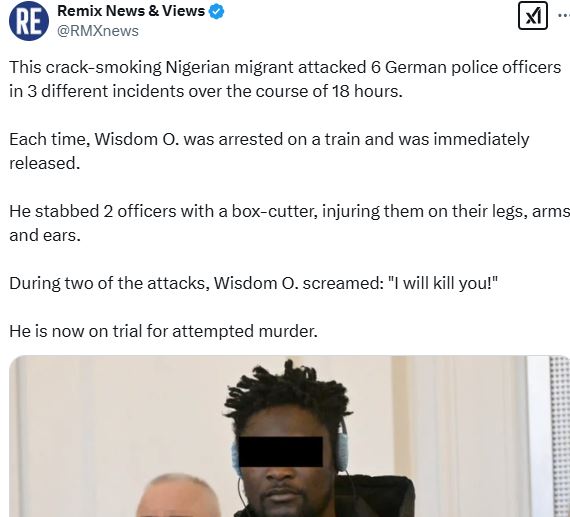Open the @RMXnews handle link
Image resolution: width=570 pixels, height=517 pixels.
(97, 31)
